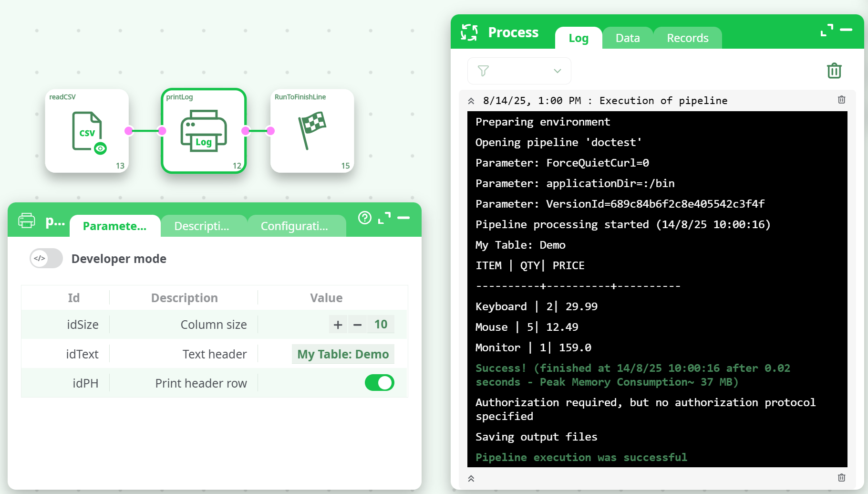Increase Column size with plus button

click(338, 325)
